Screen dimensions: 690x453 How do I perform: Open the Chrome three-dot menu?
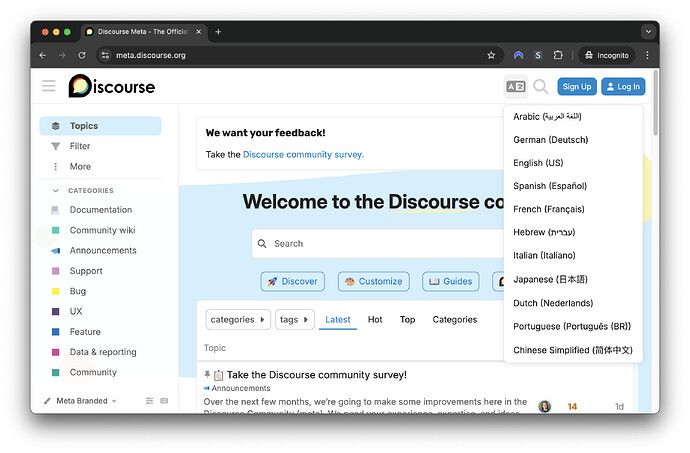point(647,55)
